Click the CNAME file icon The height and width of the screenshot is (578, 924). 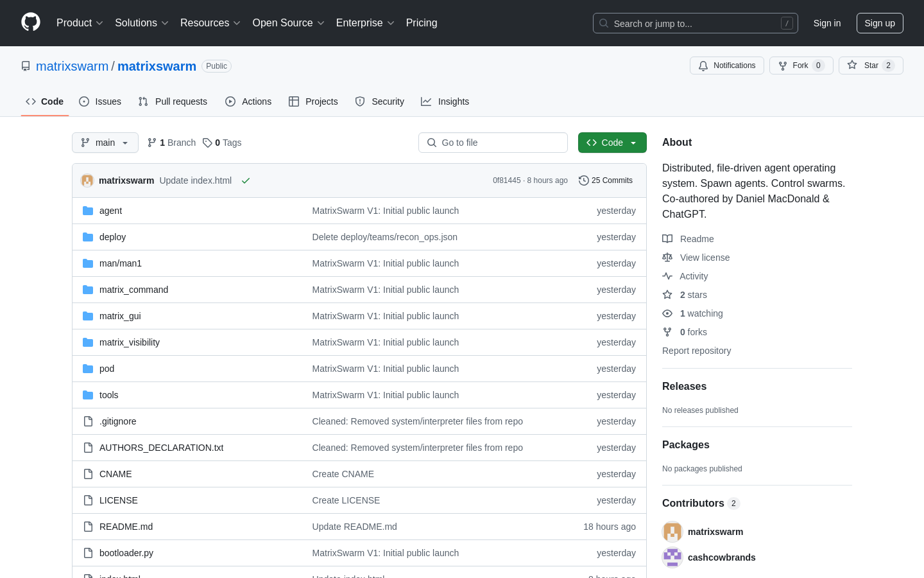88,474
